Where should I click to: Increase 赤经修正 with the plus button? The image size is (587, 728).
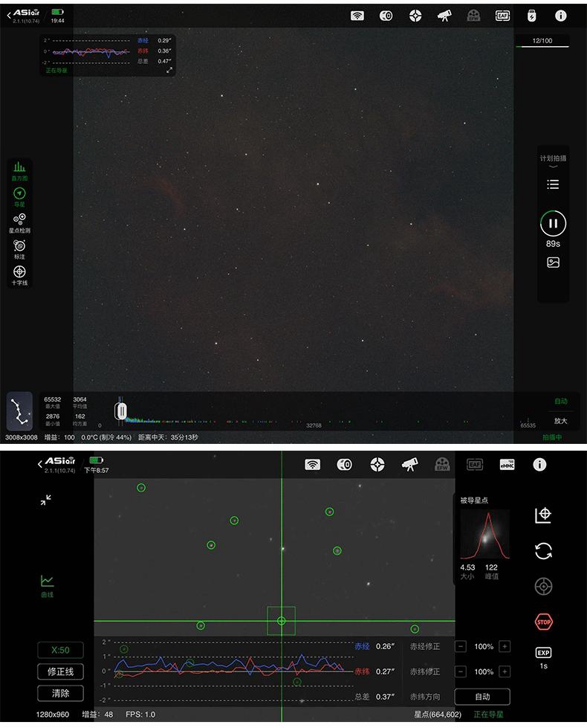tap(505, 647)
